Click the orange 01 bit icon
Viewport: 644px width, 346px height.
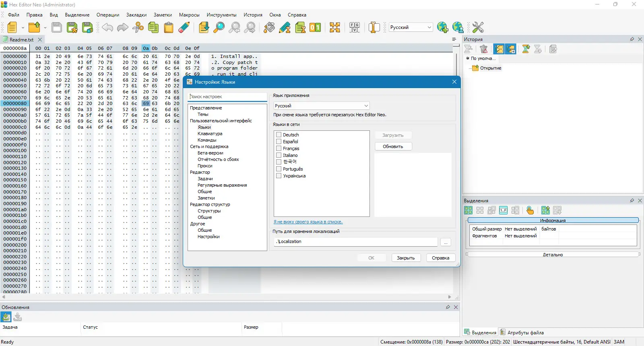click(x=315, y=27)
